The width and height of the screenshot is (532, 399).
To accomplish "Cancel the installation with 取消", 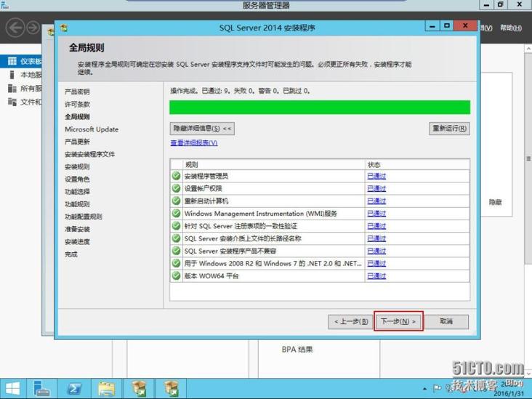I will 446,321.
